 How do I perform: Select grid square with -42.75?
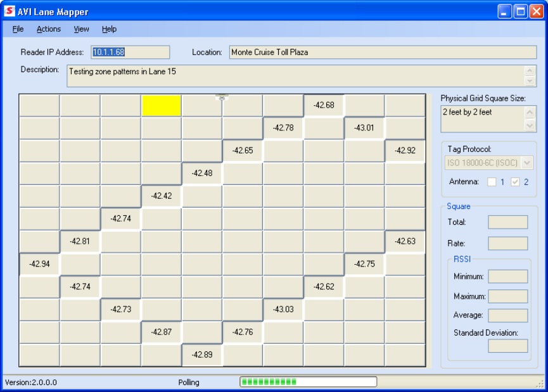click(x=364, y=264)
